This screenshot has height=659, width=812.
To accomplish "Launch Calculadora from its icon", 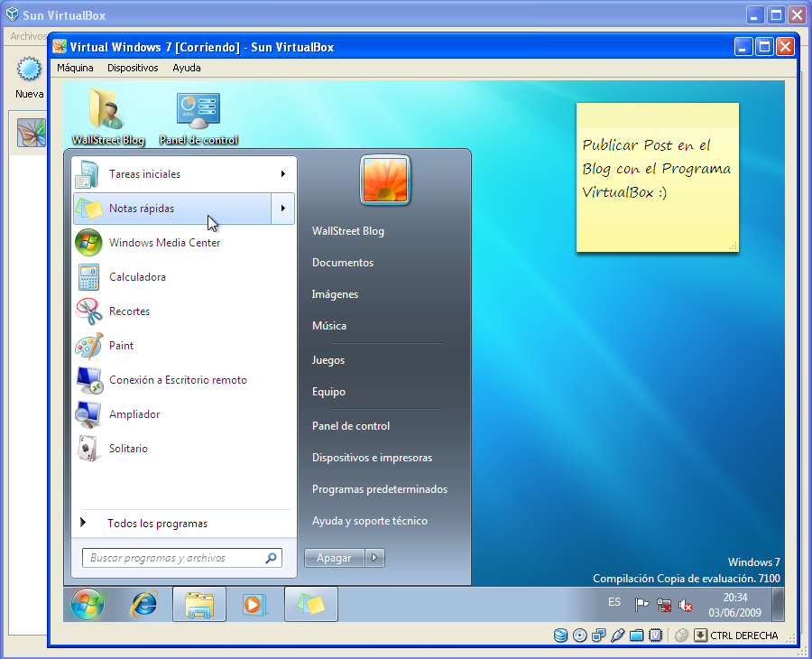I will [x=88, y=277].
